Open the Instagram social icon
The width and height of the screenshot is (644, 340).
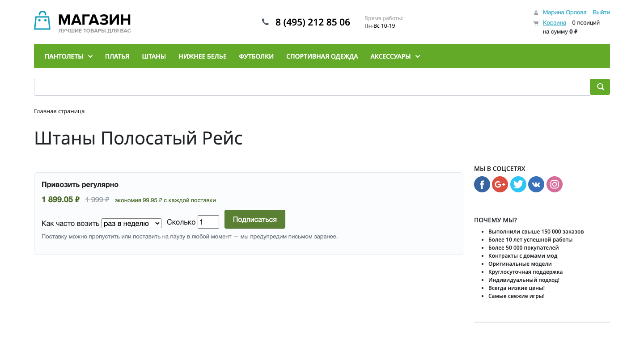pyautogui.click(x=555, y=184)
